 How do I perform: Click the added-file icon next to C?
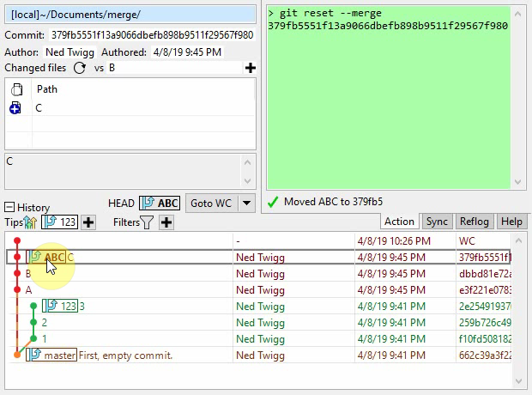pyautogui.click(x=16, y=108)
